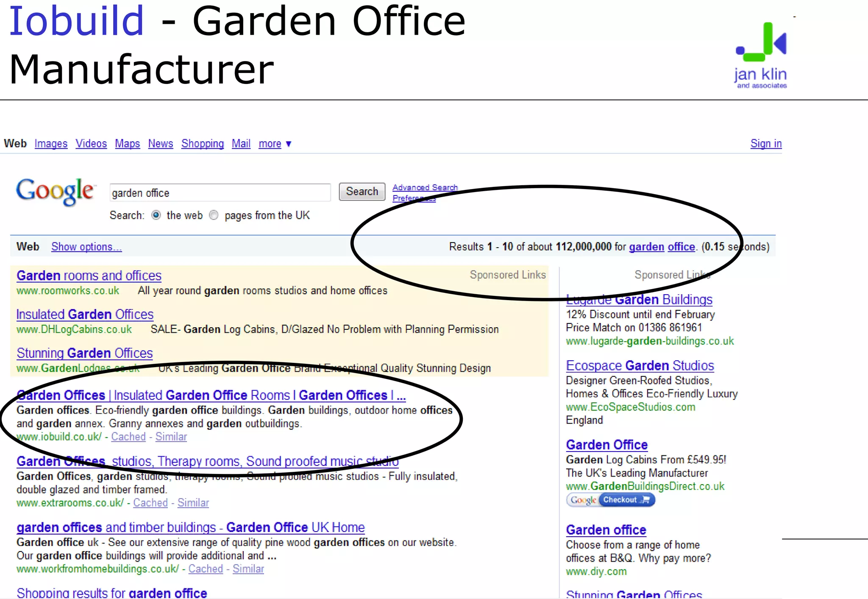This screenshot has width=868, height=599.
Task: Click the 'Iobuild' word in slide title
Action: pyautogui.click(x=77, y=20)
